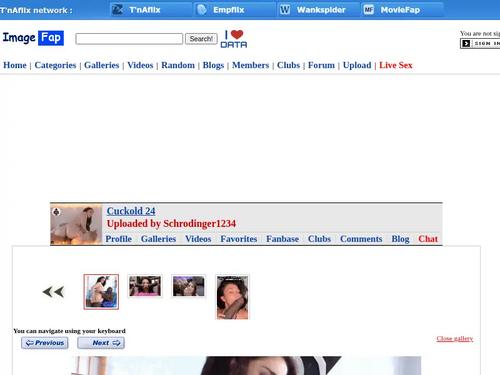Click the I heart DATA badge
Image resolution: width=500 pixels, height=375 pixels.
coord(234,39)
